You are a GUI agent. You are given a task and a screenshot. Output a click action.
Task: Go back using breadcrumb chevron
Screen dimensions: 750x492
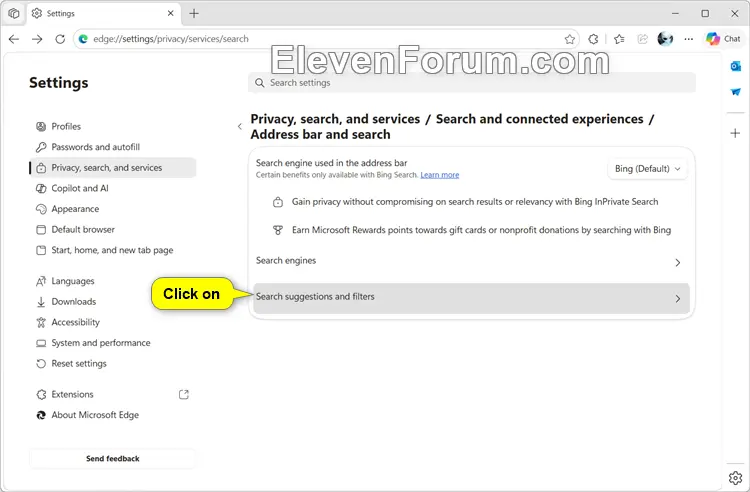(240, 127)
